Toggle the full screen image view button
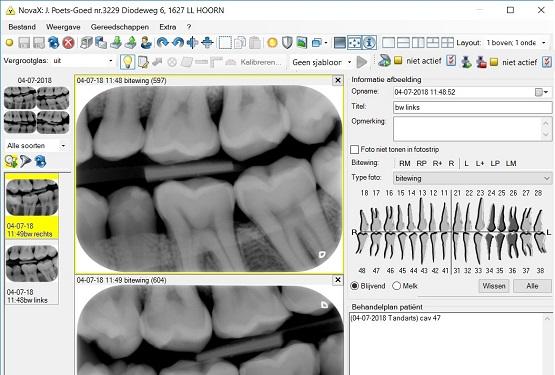The image size is (555, 375). (339, 43)
